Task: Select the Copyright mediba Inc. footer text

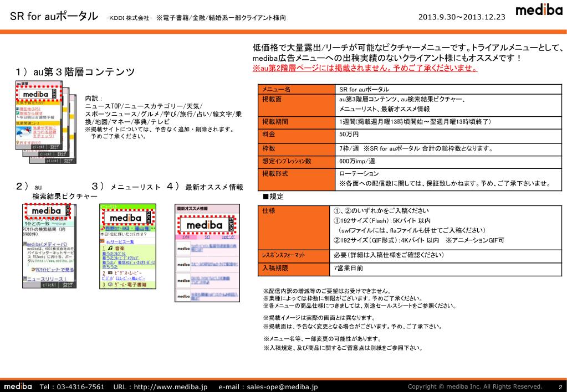Action: (x=475, y=386)
